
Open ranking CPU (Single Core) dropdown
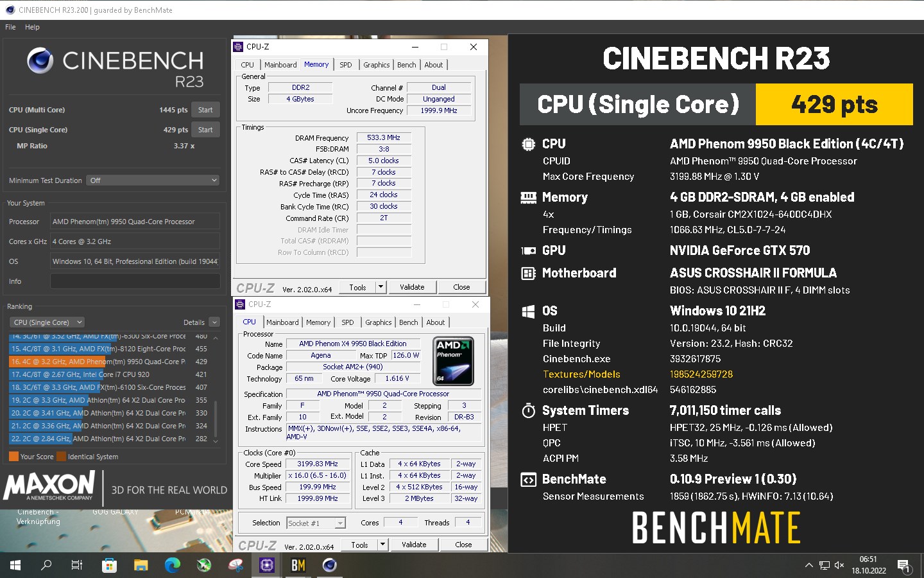click(47, 322)
